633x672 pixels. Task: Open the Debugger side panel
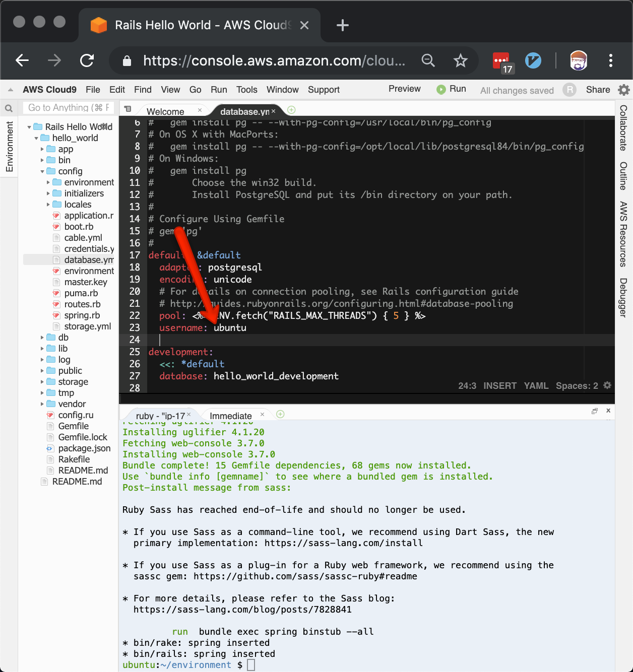(x=623, y=297)
